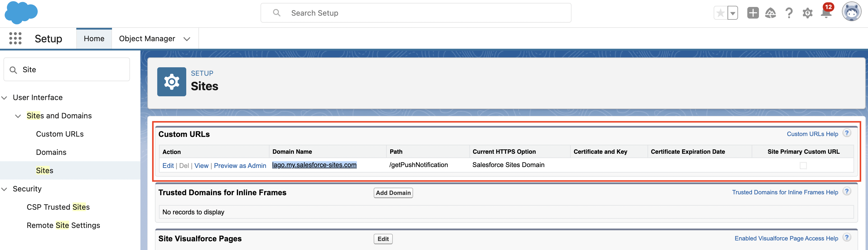Click Preview as Admin link
The width and height of the screenshot is (868, 250).
[x=240, y=165]
